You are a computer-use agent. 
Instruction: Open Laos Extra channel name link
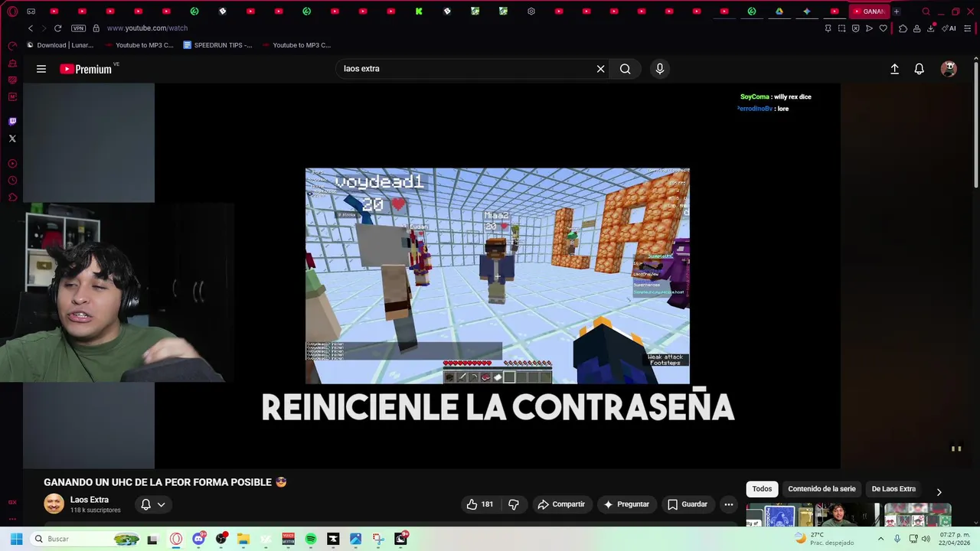click(90, 500)
